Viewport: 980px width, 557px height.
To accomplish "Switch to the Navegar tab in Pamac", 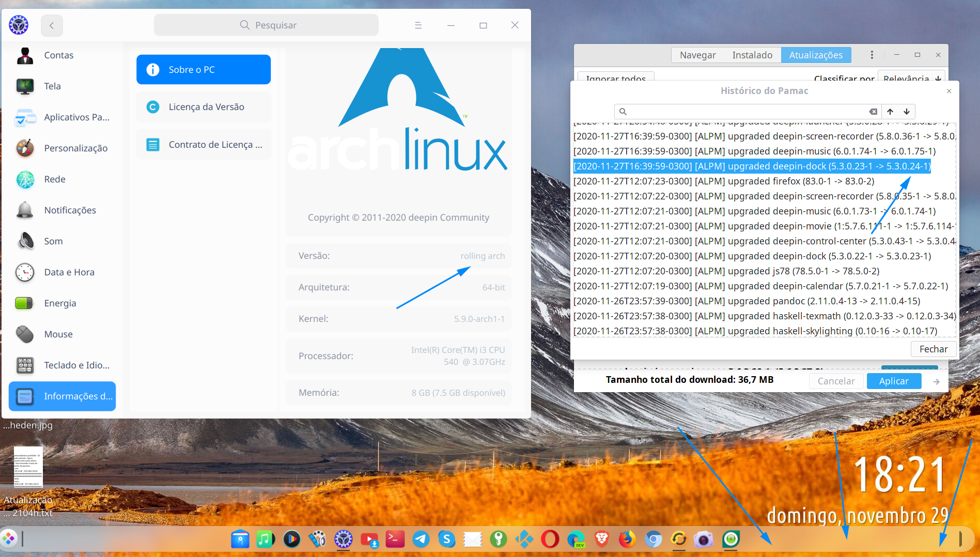I will (x=697, y=55).
